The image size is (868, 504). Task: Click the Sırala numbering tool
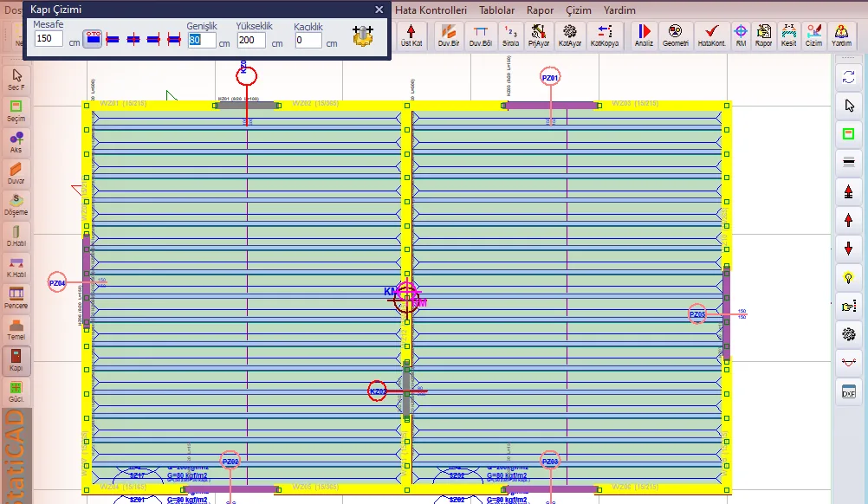(510, 36)
